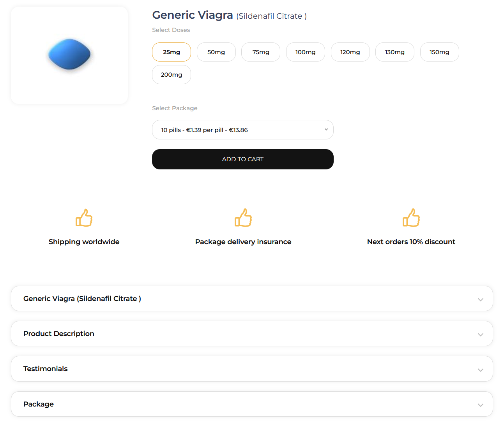Image resolution: width=504 pixels, height=426 pixels.
Task: Expand the Generic Viagra (Sildenafil Citrate) accordion
Action: click(252, 299)
